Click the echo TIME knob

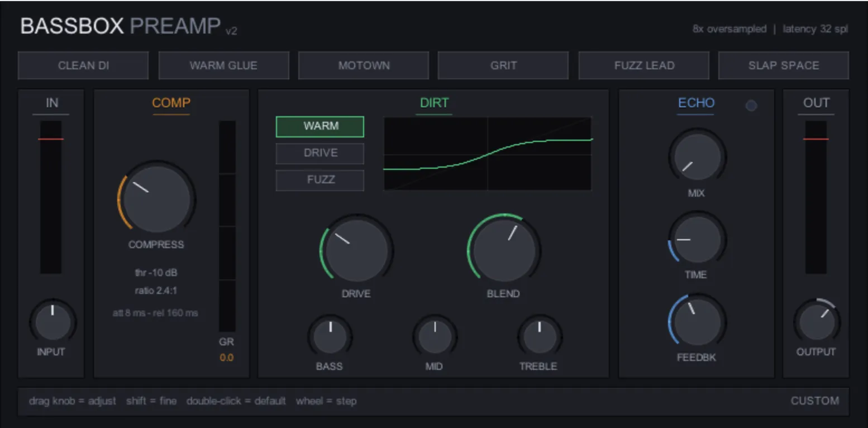coord(697,239)
